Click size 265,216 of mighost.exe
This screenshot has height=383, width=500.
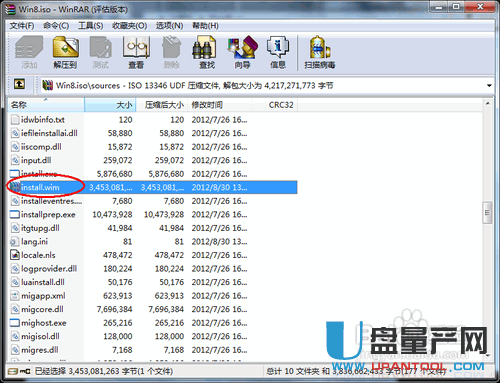(x=118, y=323)
